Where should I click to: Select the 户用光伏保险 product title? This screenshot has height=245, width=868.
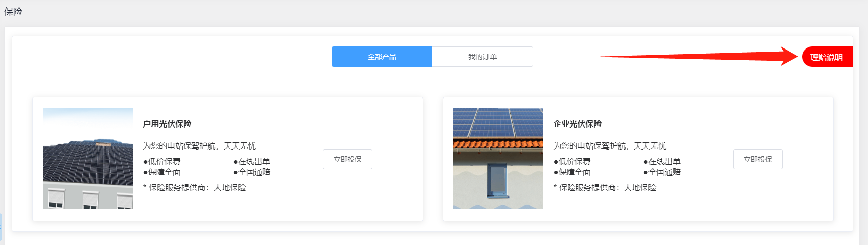point(167,124)
